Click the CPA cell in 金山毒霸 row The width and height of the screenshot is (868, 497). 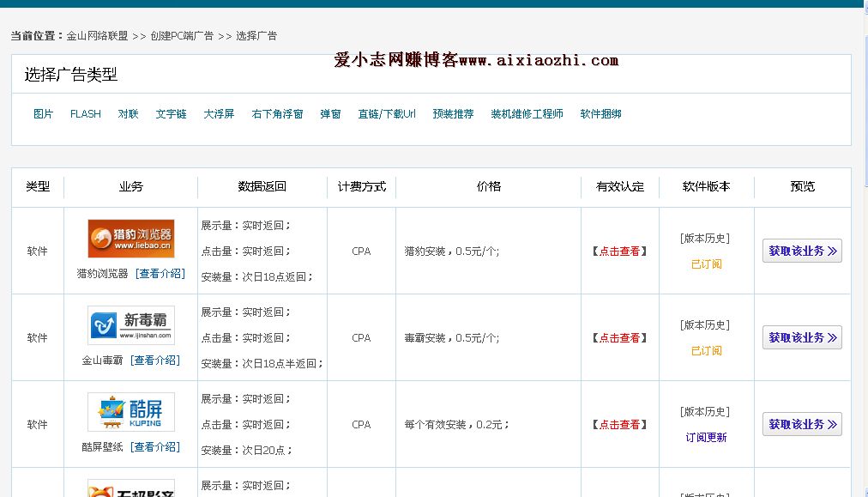point(361,337)
